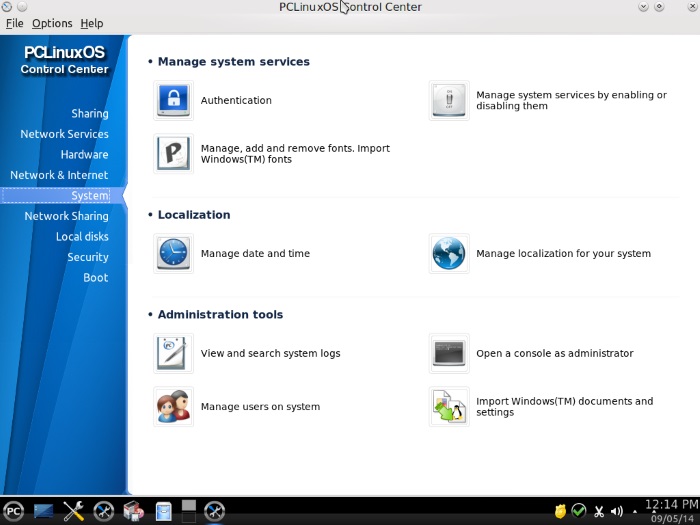The width and height of the screenshot is (700, 525).
Task: Click the PC start menu button
Action: 13,511
